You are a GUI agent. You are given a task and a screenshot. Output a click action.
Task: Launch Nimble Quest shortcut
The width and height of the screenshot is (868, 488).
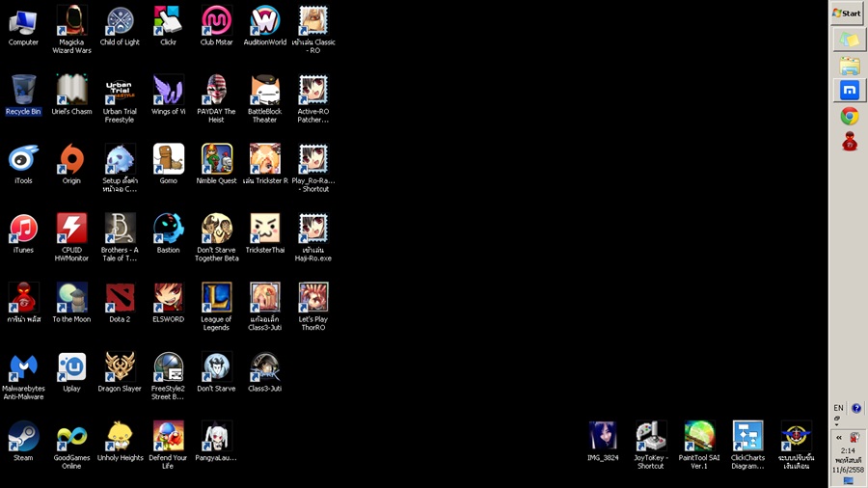216,164
